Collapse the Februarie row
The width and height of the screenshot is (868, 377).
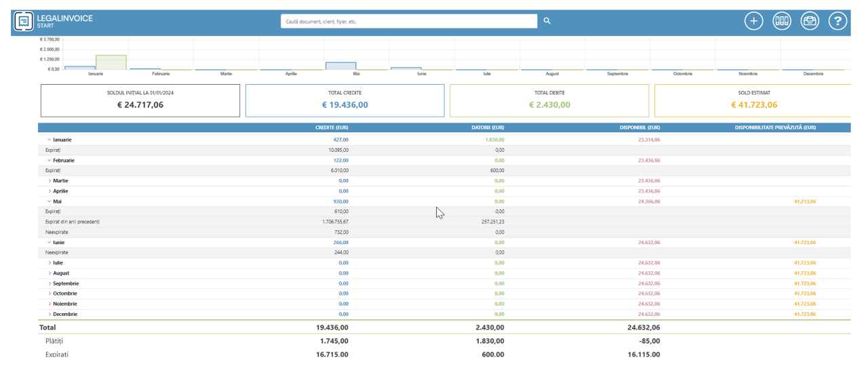point(50,161)
